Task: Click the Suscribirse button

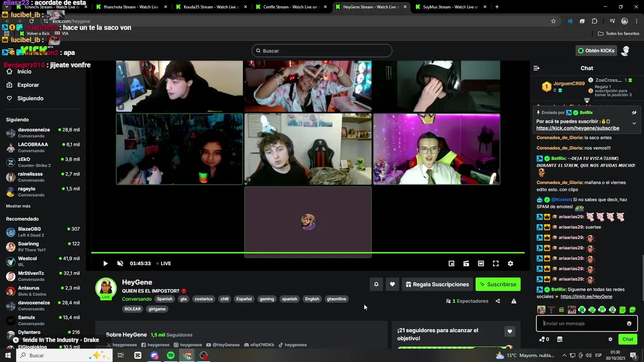Action: (x=498, y=285)
